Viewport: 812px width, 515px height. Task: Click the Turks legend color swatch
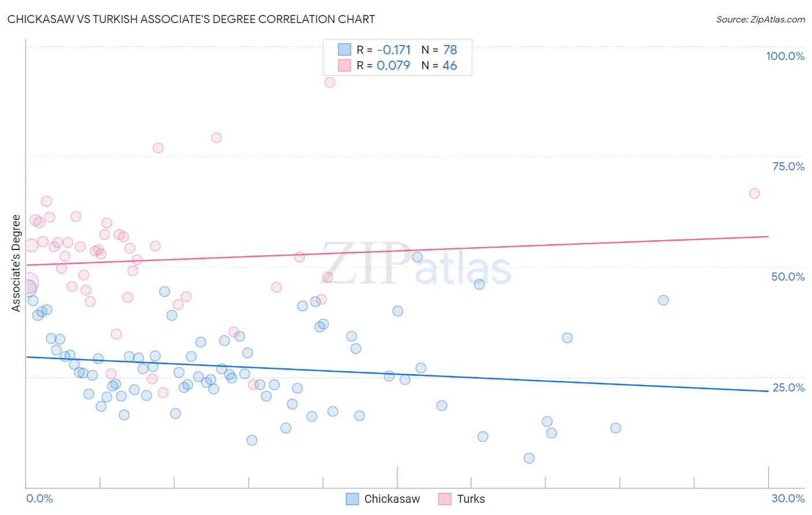(x=445, y=499)
